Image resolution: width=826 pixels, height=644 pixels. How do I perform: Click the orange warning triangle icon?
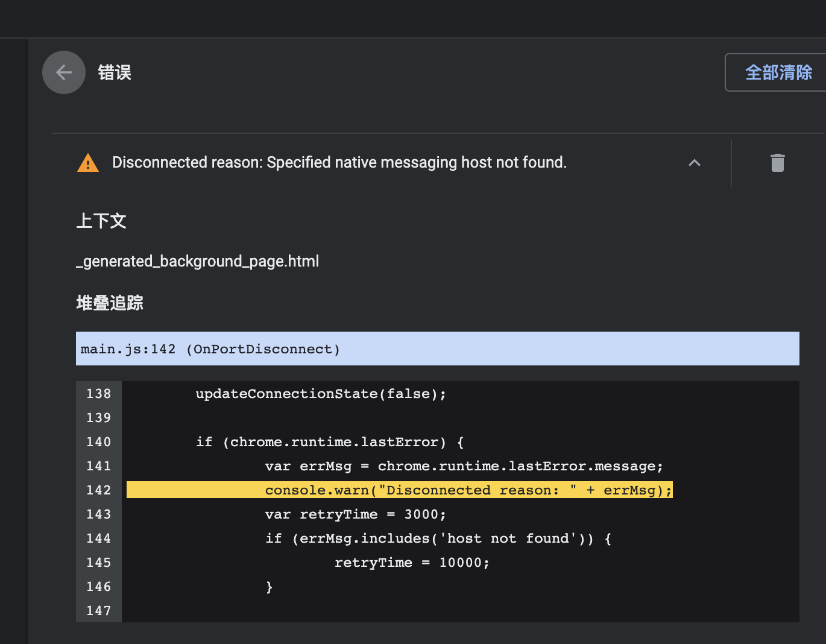click(88, 163)
